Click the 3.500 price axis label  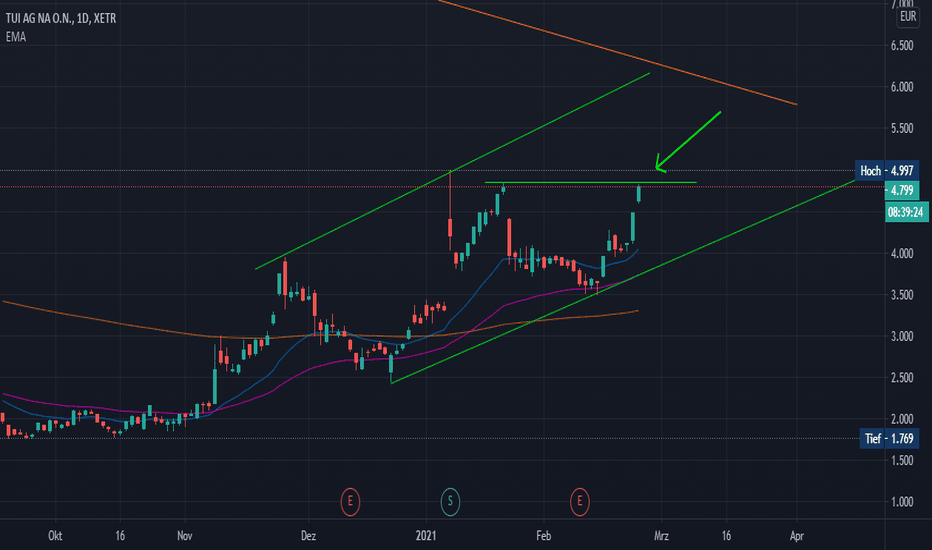902,295
